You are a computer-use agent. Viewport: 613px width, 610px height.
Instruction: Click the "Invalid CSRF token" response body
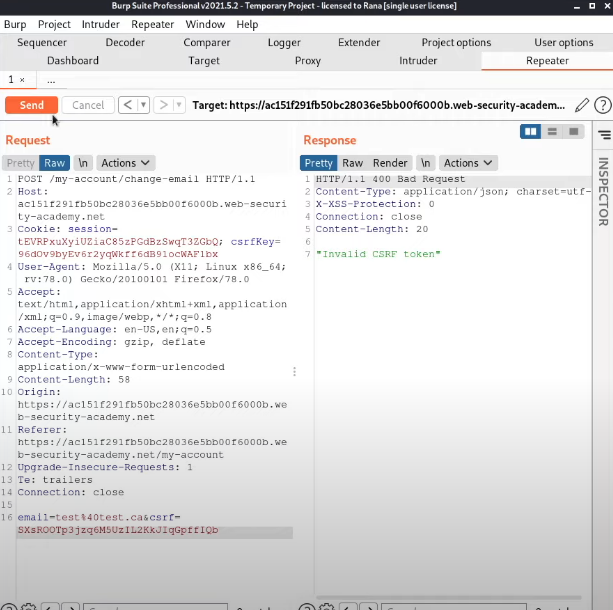click(378, 254)
